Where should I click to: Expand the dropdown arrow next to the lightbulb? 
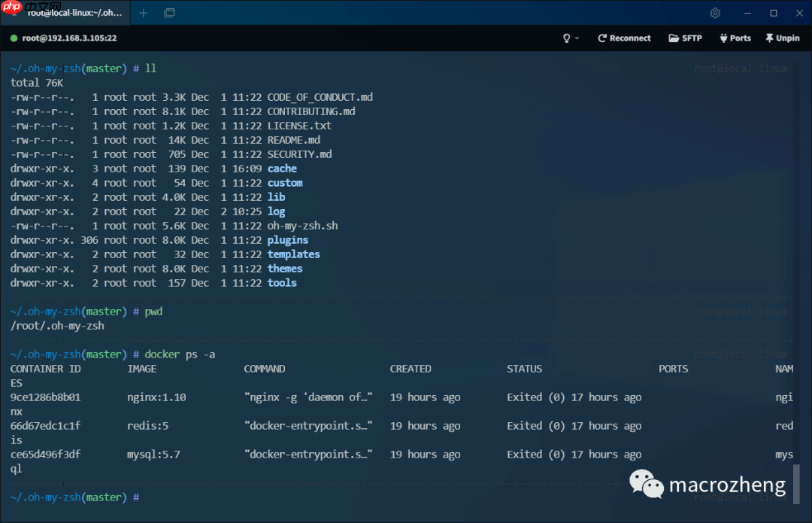point(577,38)
